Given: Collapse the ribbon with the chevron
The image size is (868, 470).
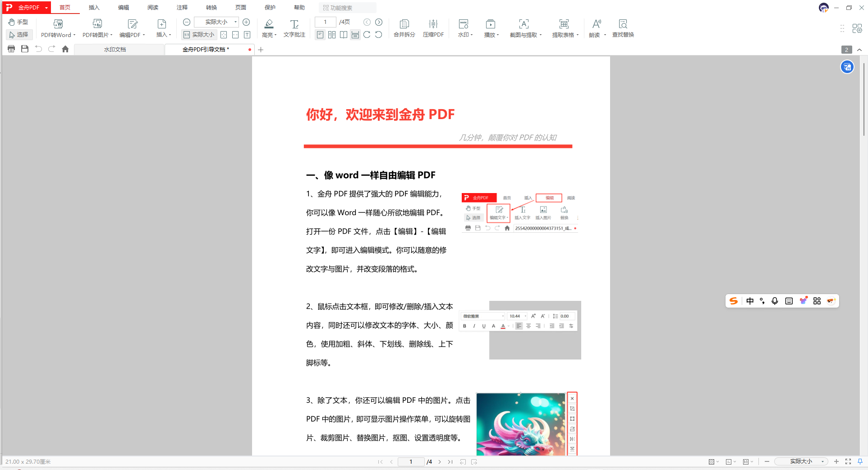Looking at the screenshot, I should pos(859,50).
